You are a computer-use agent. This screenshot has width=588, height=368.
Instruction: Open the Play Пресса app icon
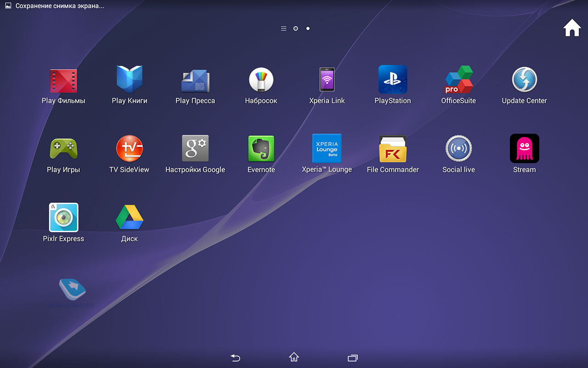(195, 81)
